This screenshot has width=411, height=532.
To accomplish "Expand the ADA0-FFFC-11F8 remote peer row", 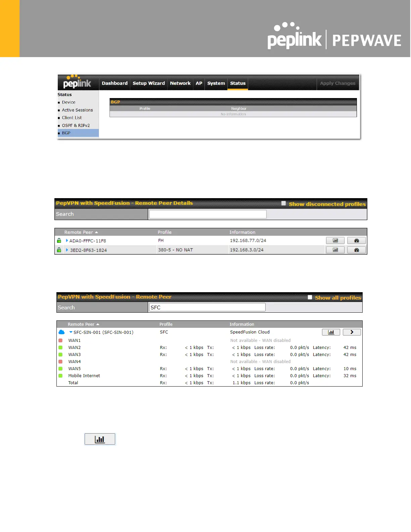I will tap(67, 240).
